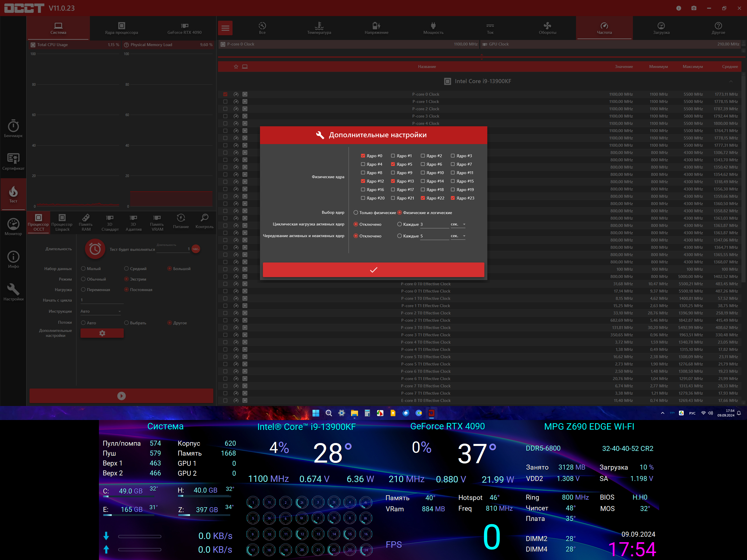
Task: Check the Ядро #1 checkbox
Action: [x=393, y=156]
